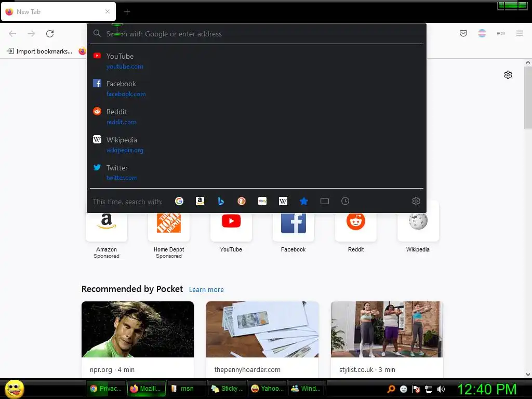This screenshot has width=532, height=399.
Task: Search this time with eBay
Action: (x=262, y=201)
